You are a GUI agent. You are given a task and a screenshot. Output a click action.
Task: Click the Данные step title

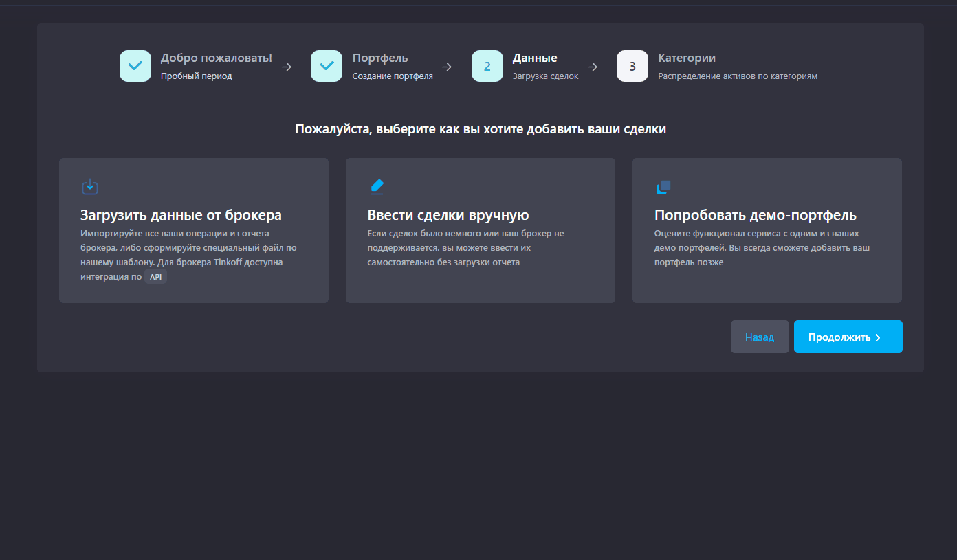coord(535,58)
